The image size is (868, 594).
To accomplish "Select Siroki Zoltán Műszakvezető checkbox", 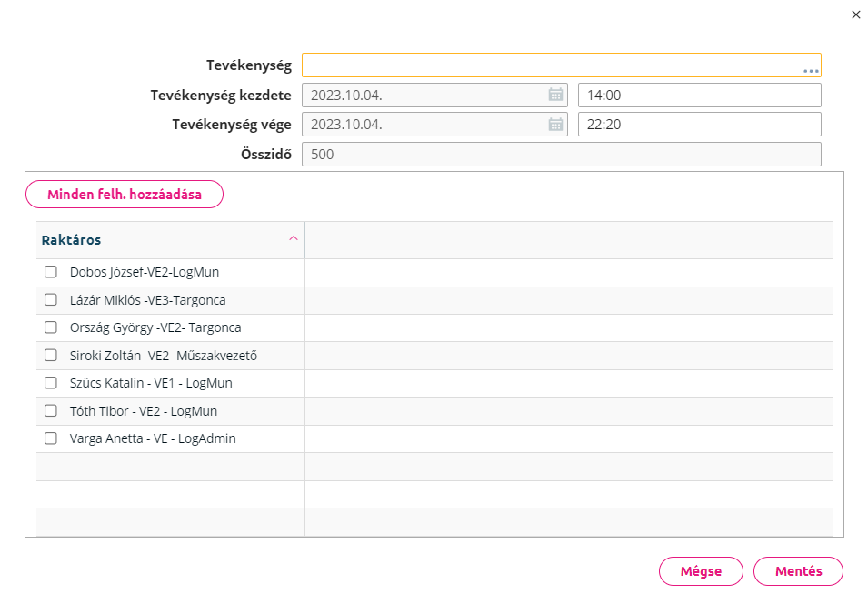I will [50, 355].
